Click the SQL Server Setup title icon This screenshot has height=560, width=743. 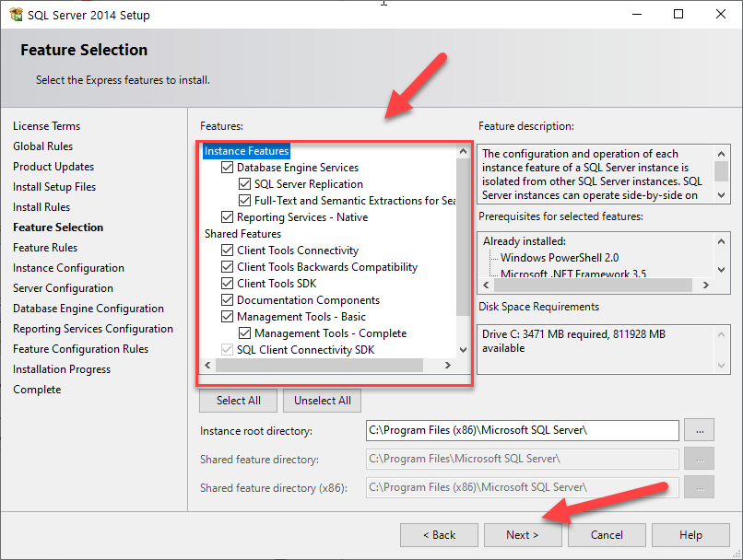click(x=16, y=15)
